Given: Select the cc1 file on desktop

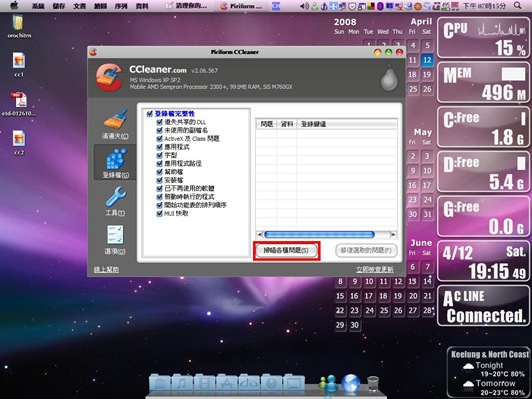Looking at the screenshot, I should (19, 64).
